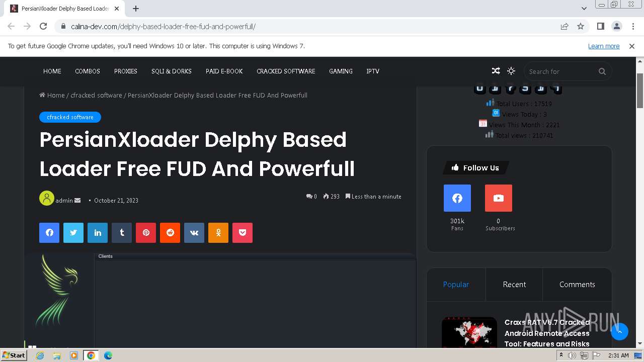Image resolution: width=644 pixels, height=362 pixels.
Task: Click the Craxs RAT article thumbnail
Action: click(469, 332)
